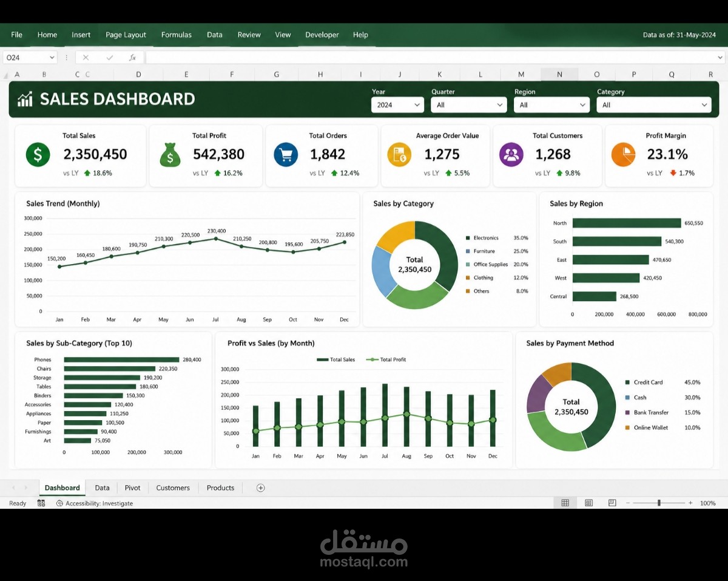
Task: Click the Art sub-category bar
Action: tap(77, 441)
